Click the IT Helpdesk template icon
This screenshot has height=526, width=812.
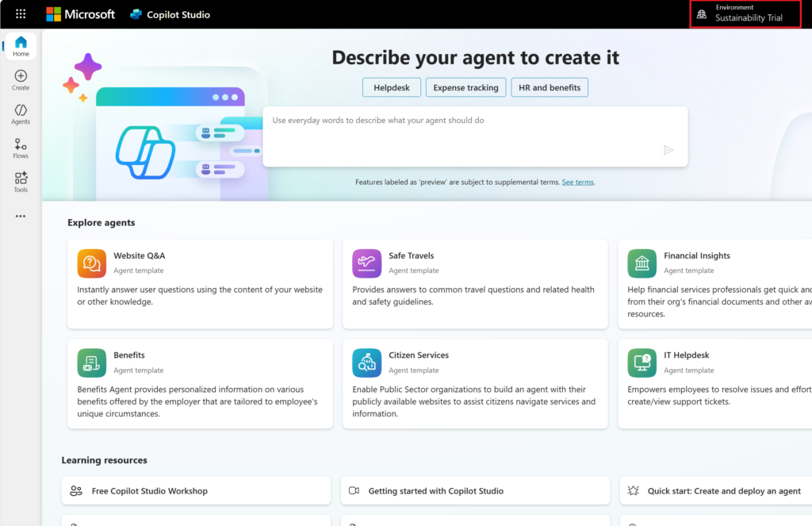(642, 363)
